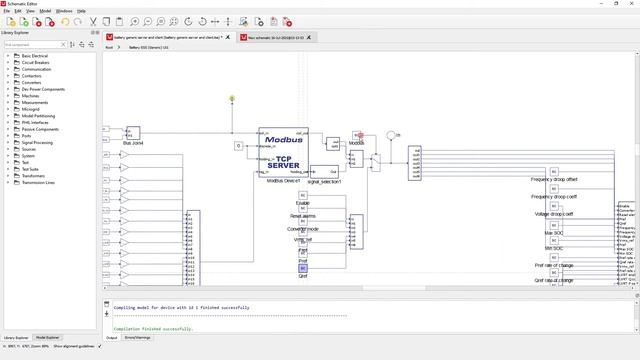Viewport: 640px width, 360px height.
Task: Click the New model toolbar icon
Action: [x=11, y=22]
